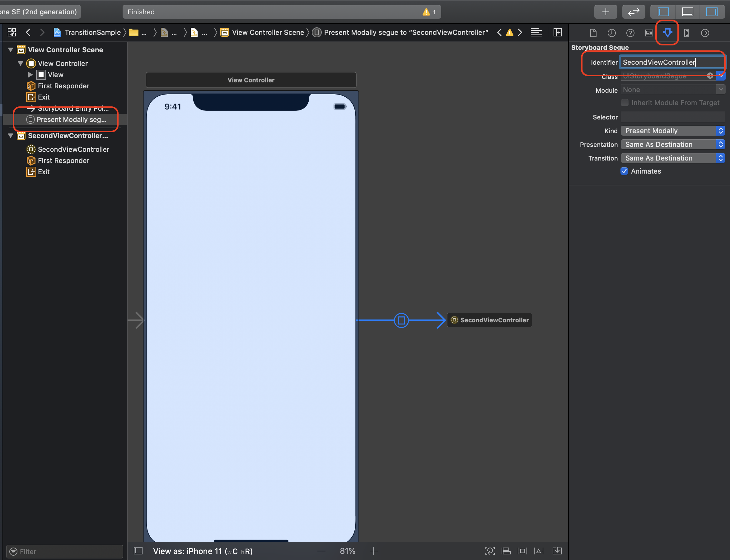Click Present Modally segue jump bar item
Viewport: 730px width, 560px height.
click(400, 32)
